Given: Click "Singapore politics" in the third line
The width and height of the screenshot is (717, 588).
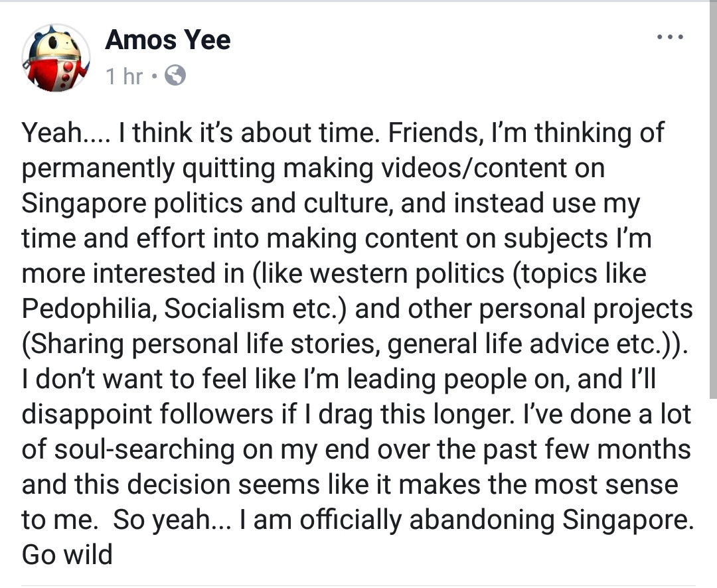Looking at the screenshot, I should pos(132,204).
